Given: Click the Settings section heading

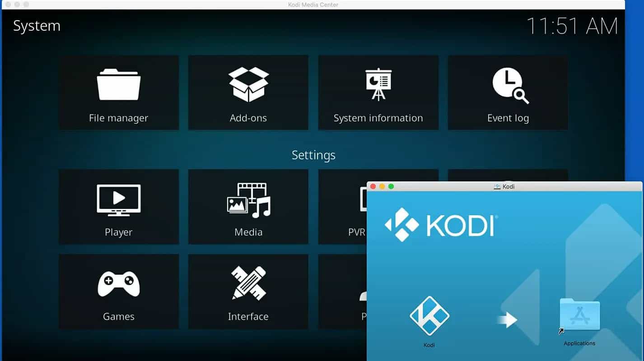Looking at the screenshot, I should (x=313, y=155).
